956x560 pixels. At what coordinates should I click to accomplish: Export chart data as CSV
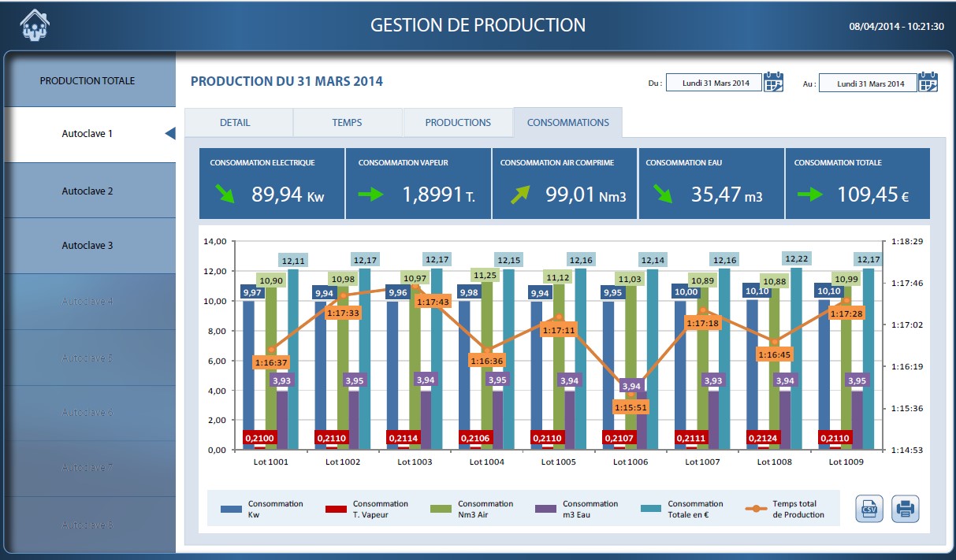(870, 509)
